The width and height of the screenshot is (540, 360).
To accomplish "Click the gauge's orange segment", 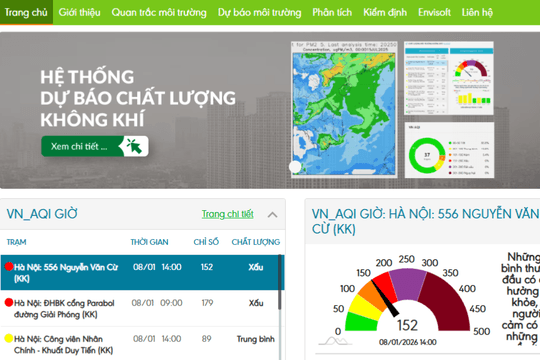I will 374,296.
